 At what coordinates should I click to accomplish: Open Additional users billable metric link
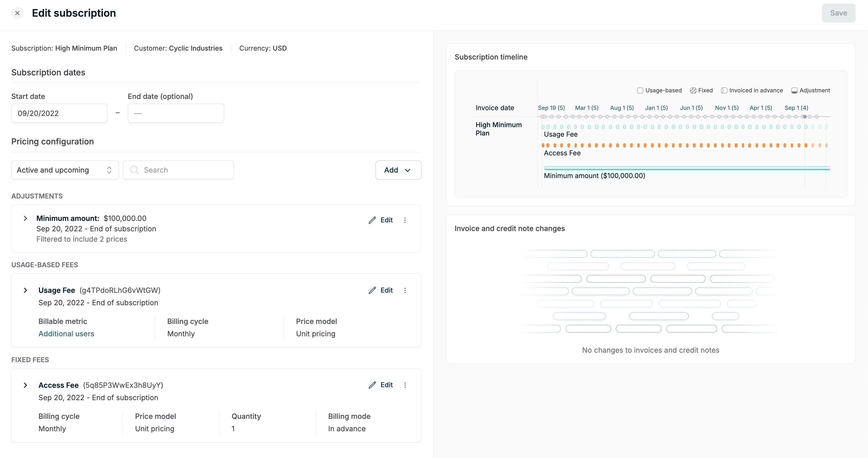66,333
